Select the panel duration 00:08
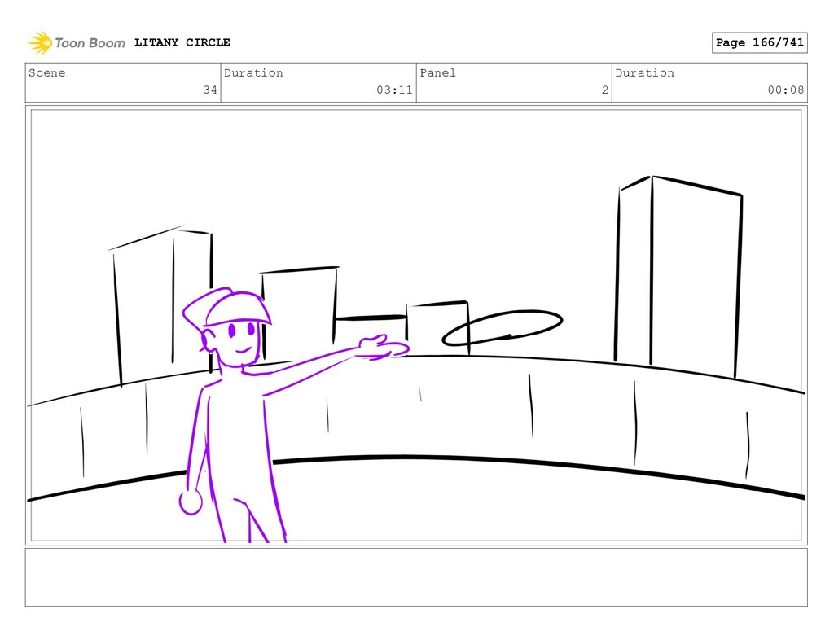This screenshot has width=834, height=644. 786,90
